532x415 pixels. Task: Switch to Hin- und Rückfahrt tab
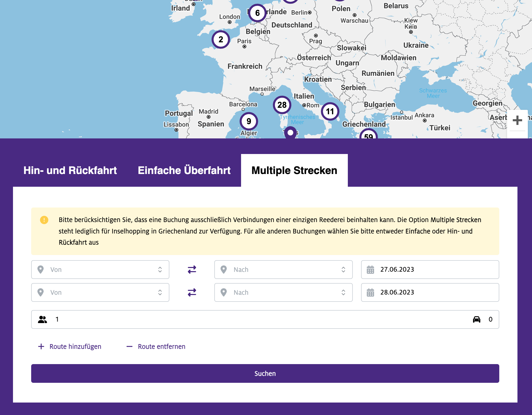(70, 171)
